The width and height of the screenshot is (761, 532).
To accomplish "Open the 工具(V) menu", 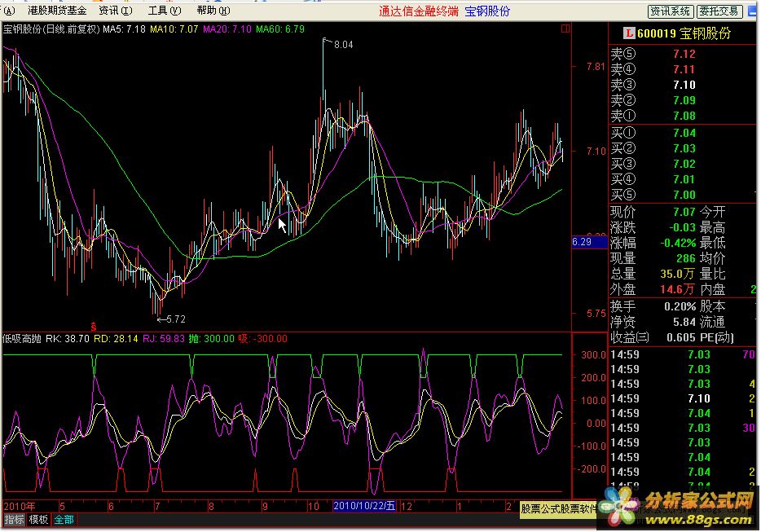I will (x=165, y=11).
